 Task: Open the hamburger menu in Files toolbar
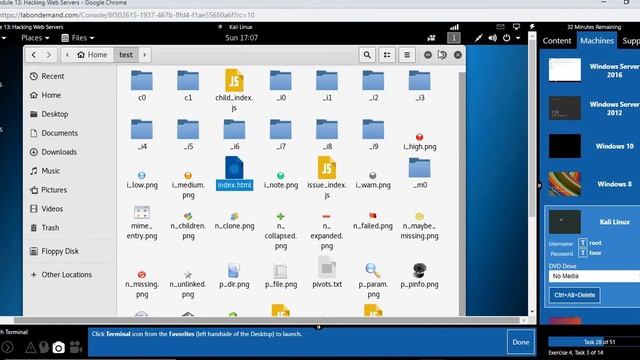407,55
